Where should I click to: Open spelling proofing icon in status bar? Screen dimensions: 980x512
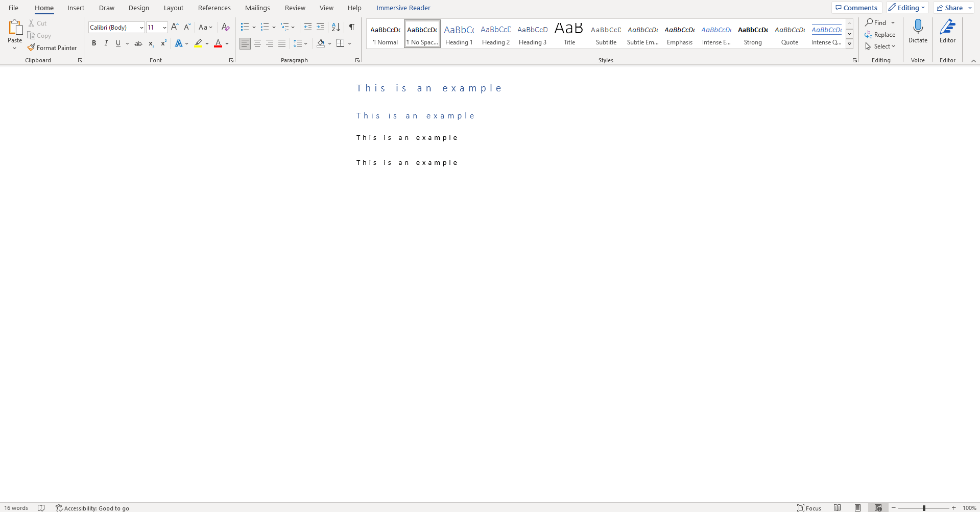41,508
